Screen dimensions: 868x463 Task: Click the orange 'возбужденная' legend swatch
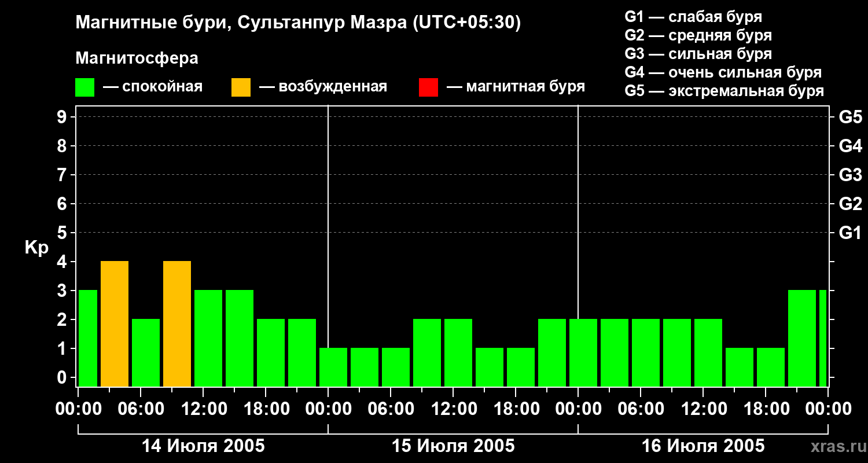tap(241, 87)
